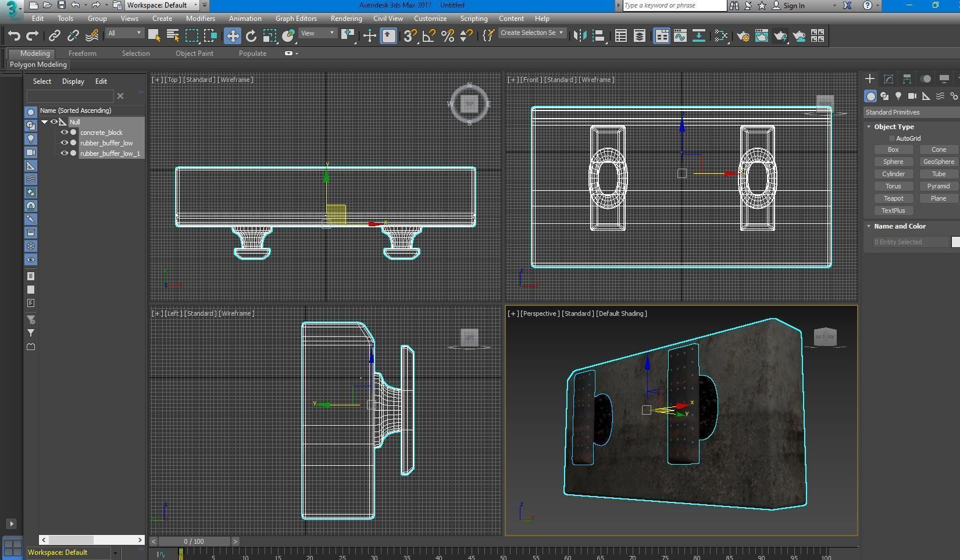Open the Modify panel
This screenshot has height=560, width=960.
[888, 79]
